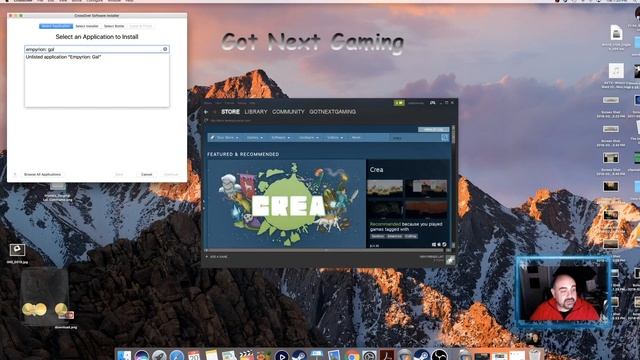Click the CREA featured game banner
The width and height of the screenshot is (640, 360).
pyautogui.click(x=287, y=203)
